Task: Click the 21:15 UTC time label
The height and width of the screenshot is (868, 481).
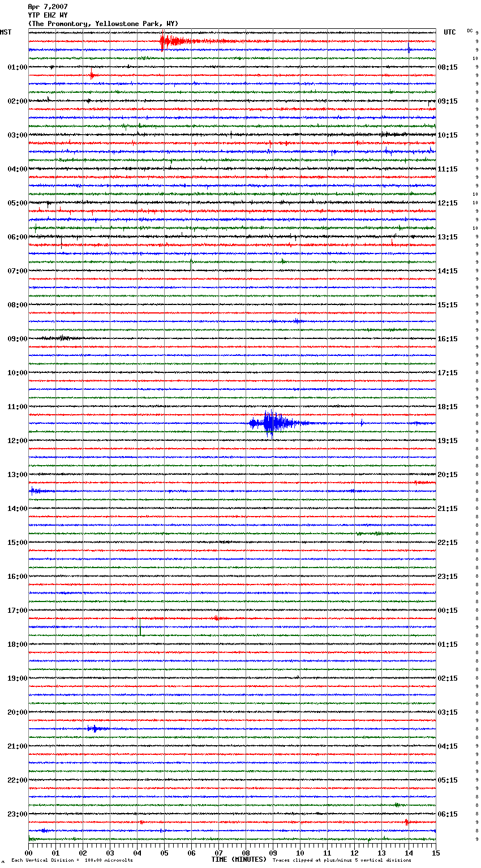Action: [448, 509]
